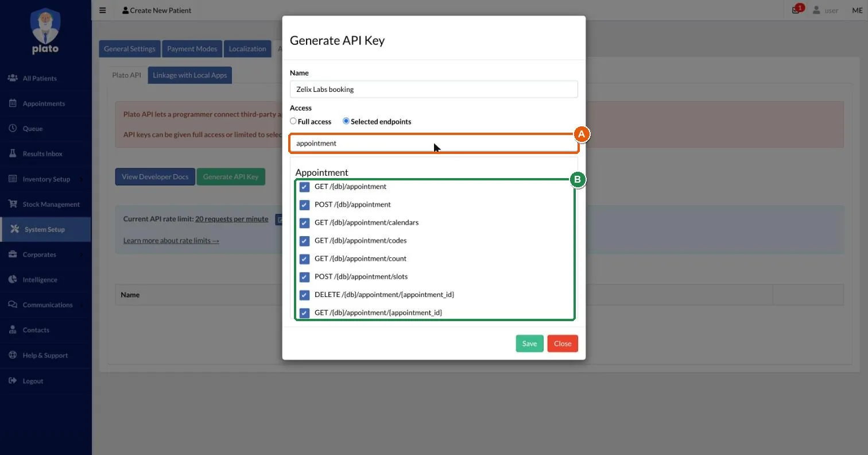Click the Appointments calendar icon

(13, 103)
